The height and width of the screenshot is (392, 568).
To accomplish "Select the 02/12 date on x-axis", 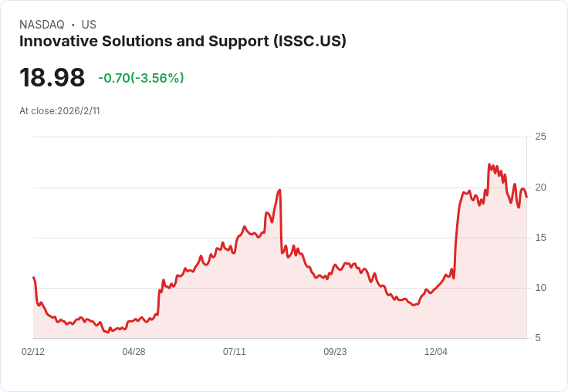I will (33, 352).
